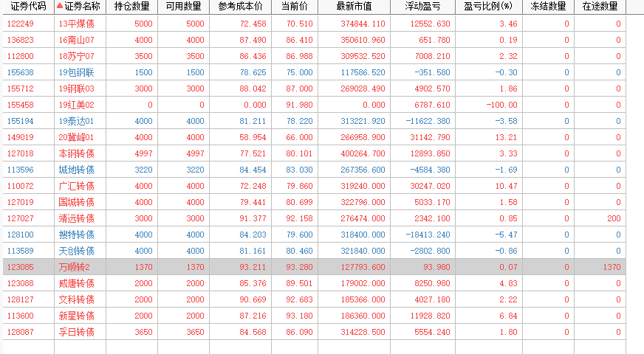
Task: Click the 持仓数量 column header
Action: [132, 6]
